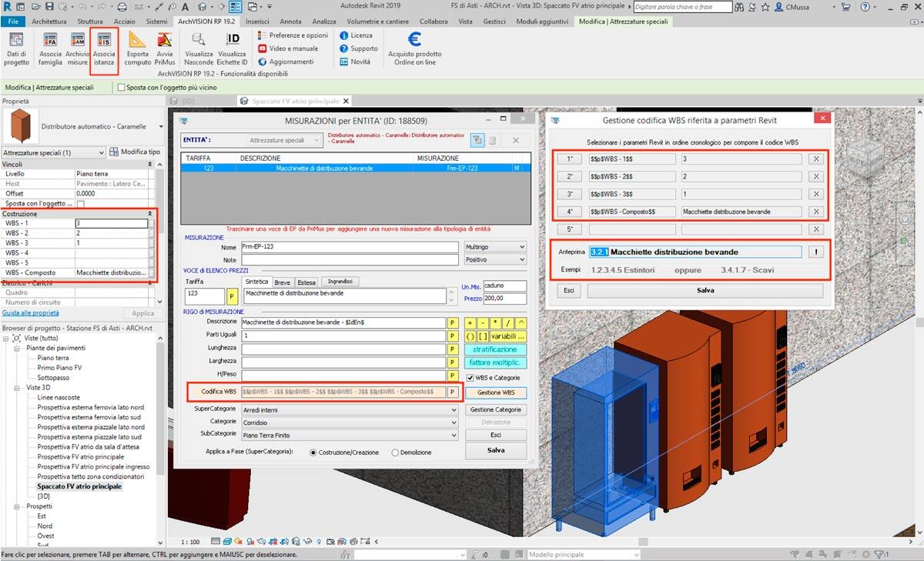Click Esci in the Gestione codifica WBS dialog

[x=569, y=291]
